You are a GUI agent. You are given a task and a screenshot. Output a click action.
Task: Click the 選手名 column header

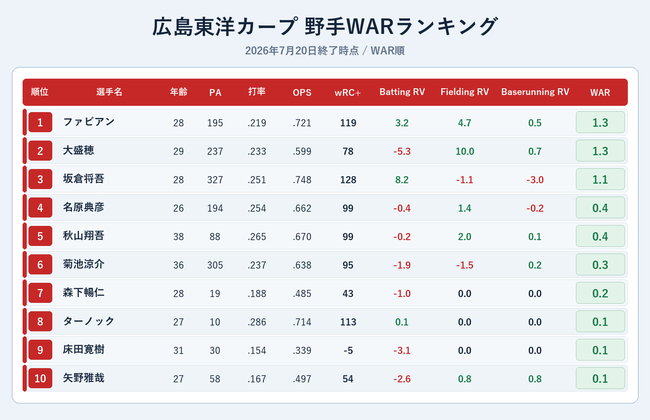[109, 92]
